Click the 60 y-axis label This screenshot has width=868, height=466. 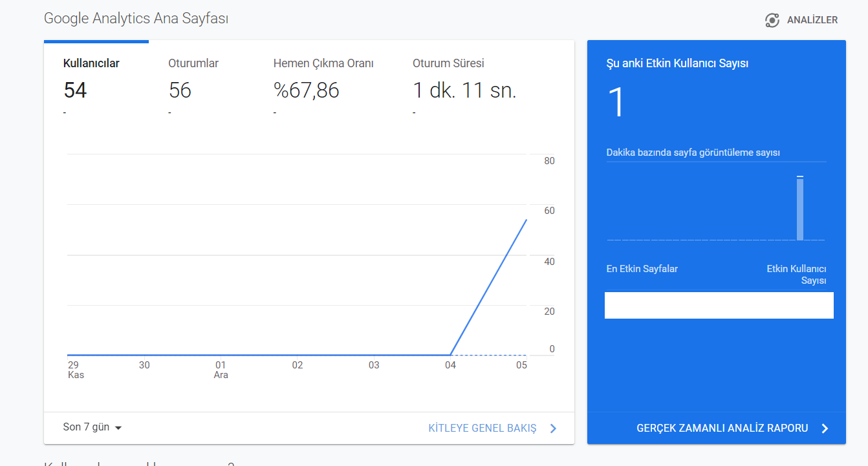549,211
